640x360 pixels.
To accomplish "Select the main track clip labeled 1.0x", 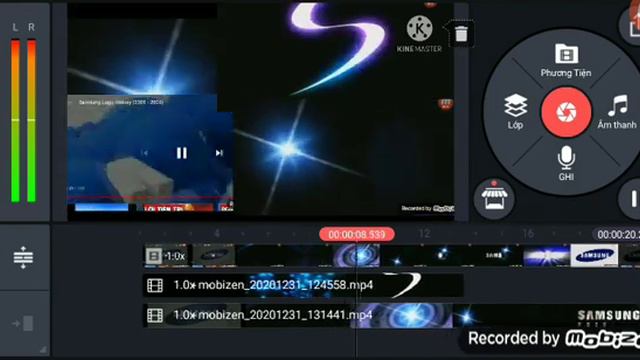I will 167,256.
